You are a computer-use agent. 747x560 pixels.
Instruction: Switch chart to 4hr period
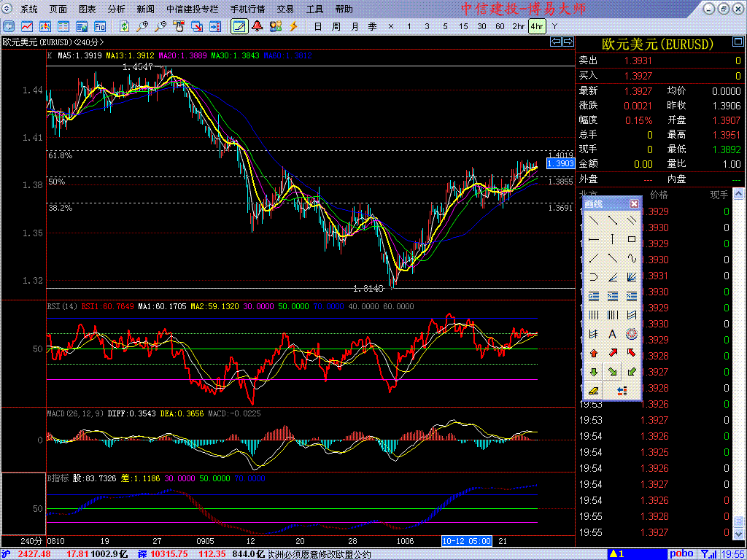tap(537, 26)
